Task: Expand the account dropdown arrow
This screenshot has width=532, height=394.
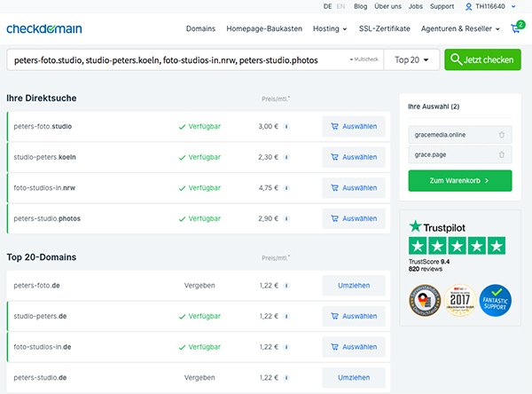Action: (513, 6)
